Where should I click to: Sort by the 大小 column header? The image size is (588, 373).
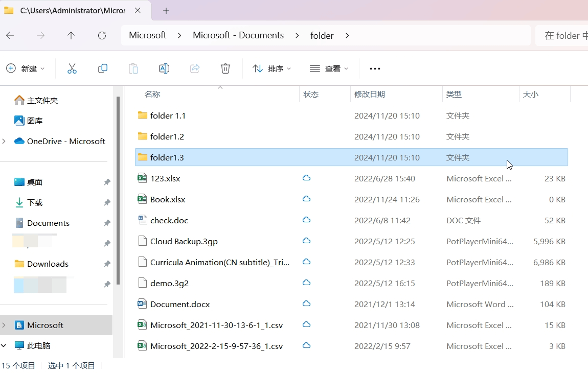[x=531, y=95]
